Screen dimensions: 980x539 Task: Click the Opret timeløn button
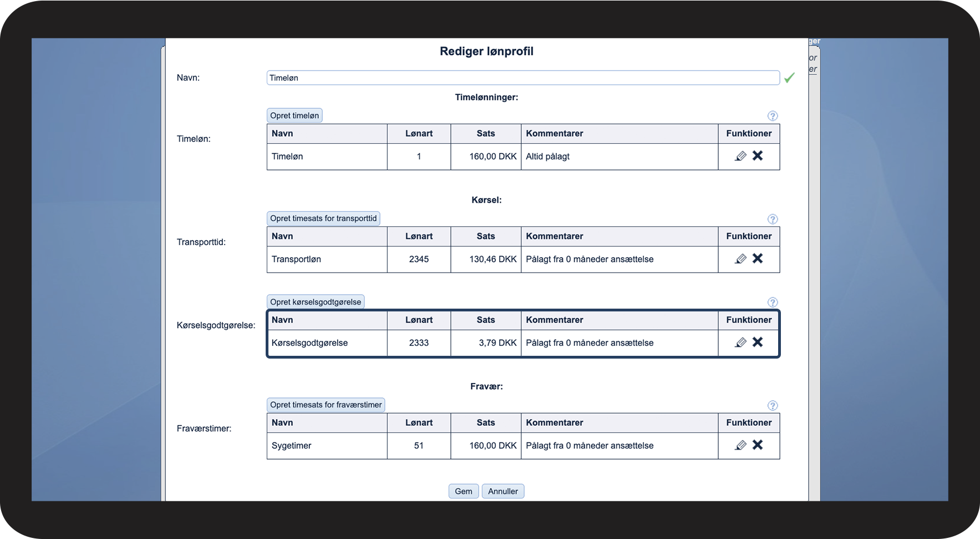point(294,115)
